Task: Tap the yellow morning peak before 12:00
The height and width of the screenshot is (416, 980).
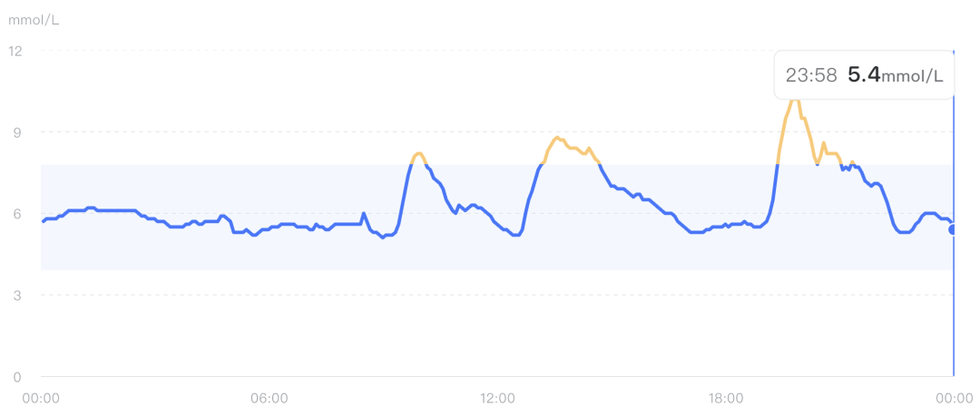Action: tap(417, 154)
